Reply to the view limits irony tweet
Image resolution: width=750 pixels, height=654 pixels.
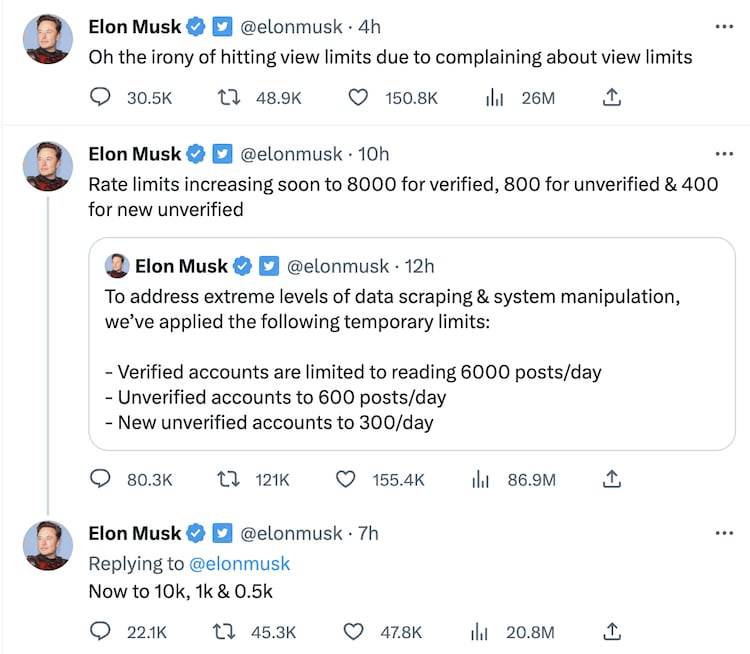point(100,97)
